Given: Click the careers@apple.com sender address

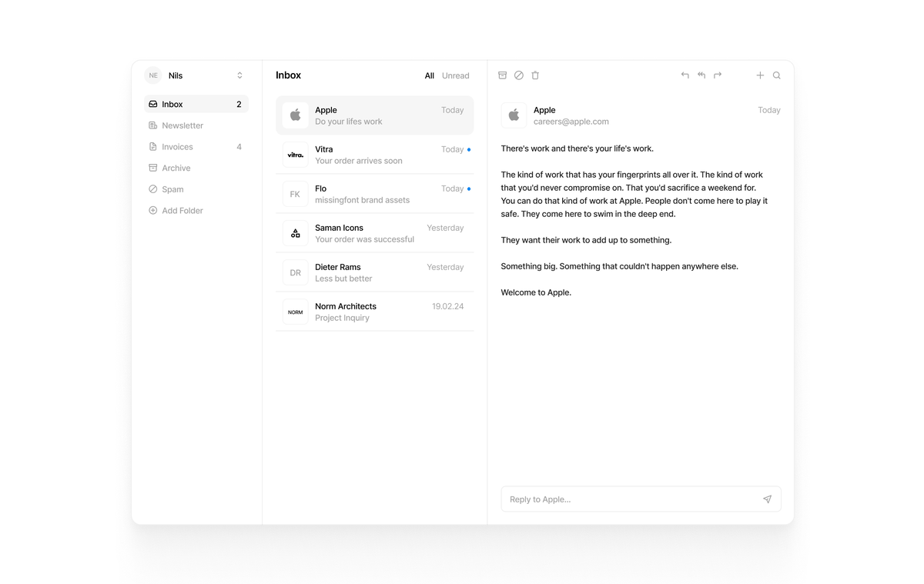Looking at the screenshot, I should pos(571,122).
